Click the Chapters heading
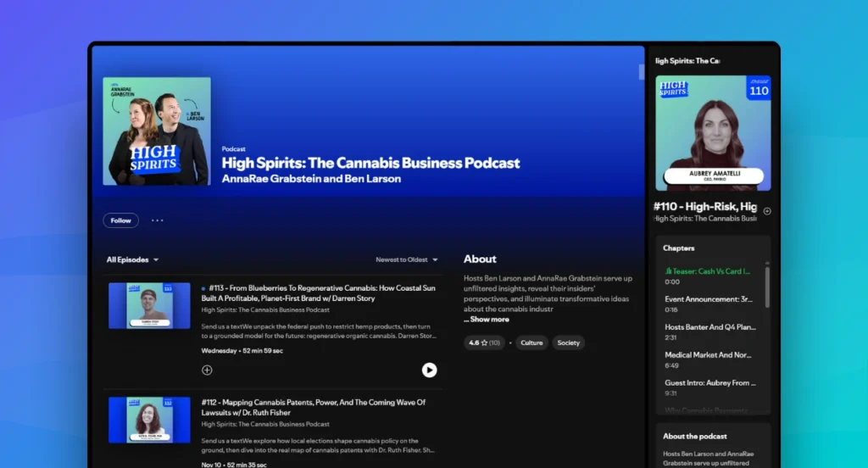868x468 pixels. click(679, 248)
